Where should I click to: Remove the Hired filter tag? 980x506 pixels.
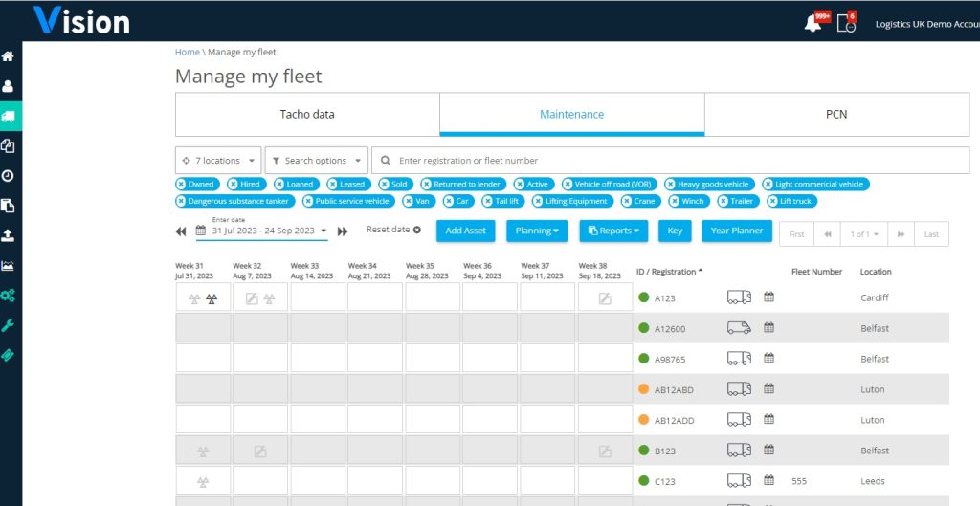click(x=234, y=185)
